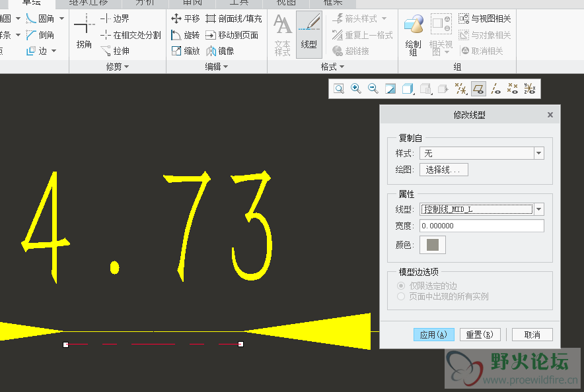Click the 重置(R) reset button
The image size is (584, 392).
coord(480,335)
